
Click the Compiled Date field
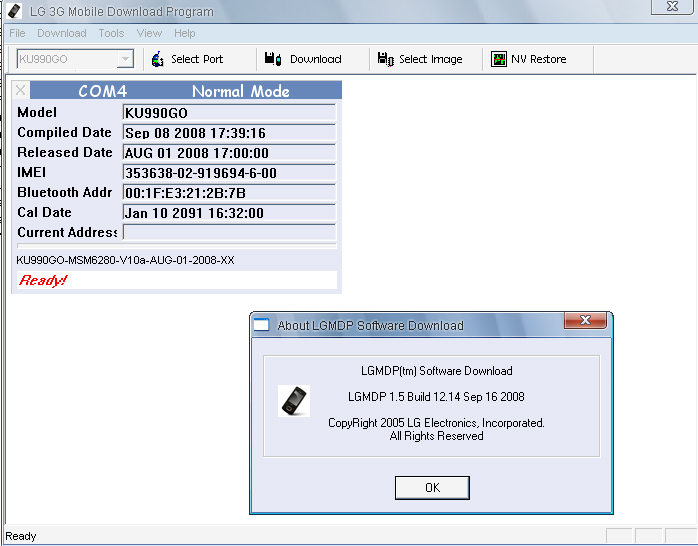tap(229, 133)
